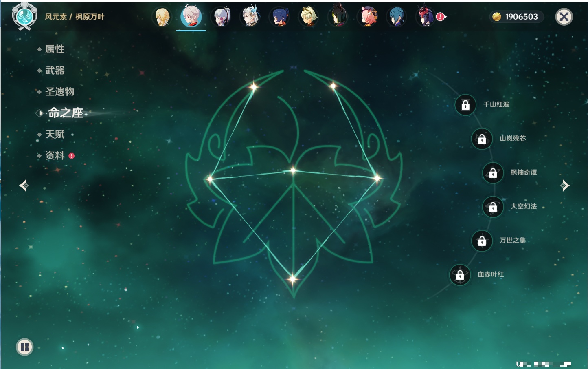Open the 血赤叶红 constellation label
This screenshot has height=369, width=588.
[491, 274]
